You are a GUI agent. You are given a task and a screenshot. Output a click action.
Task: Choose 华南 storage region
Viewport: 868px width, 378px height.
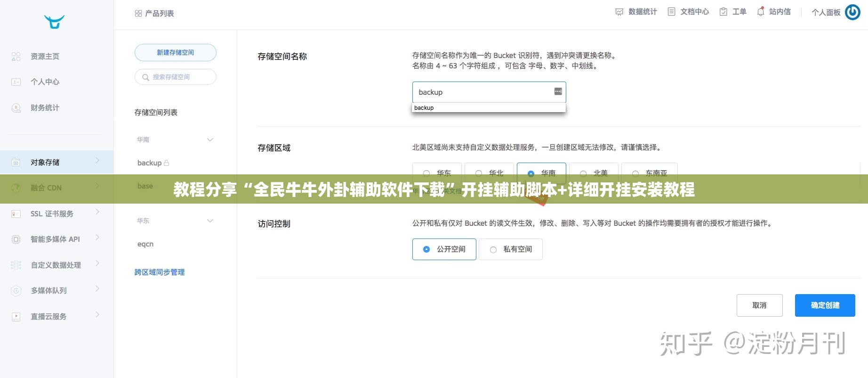click(x=542, y=173)
